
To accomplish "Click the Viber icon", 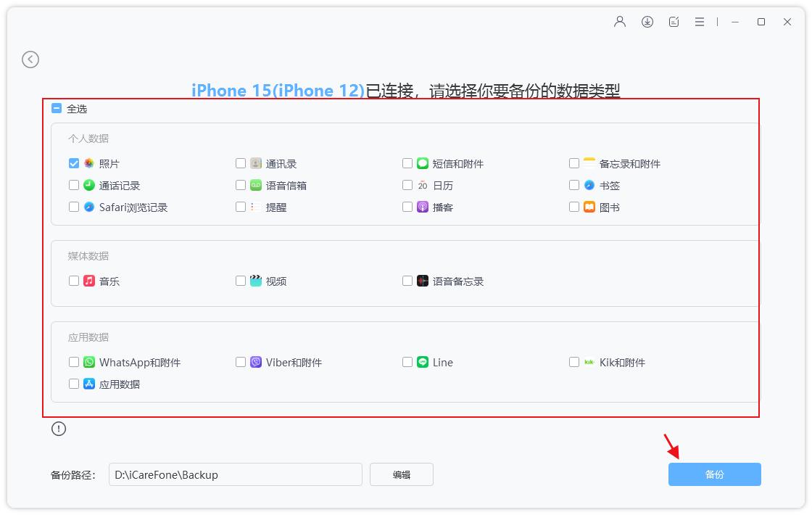I will pyautogui.click(x=254, y=361).
